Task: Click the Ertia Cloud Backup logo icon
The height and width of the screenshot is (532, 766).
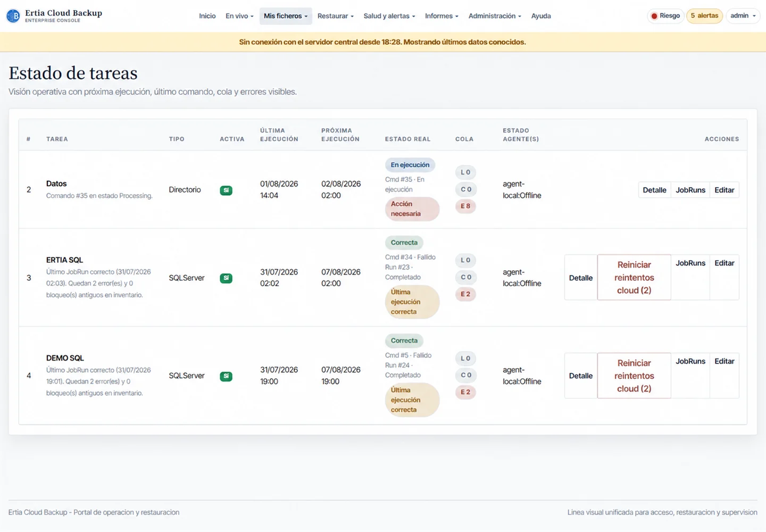Action: [x=13, y=16]
